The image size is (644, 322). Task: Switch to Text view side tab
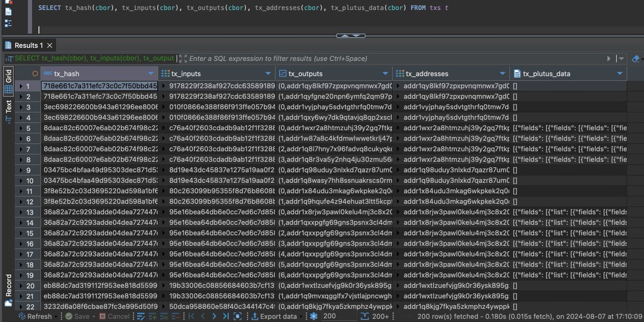[x=9, y=112]
